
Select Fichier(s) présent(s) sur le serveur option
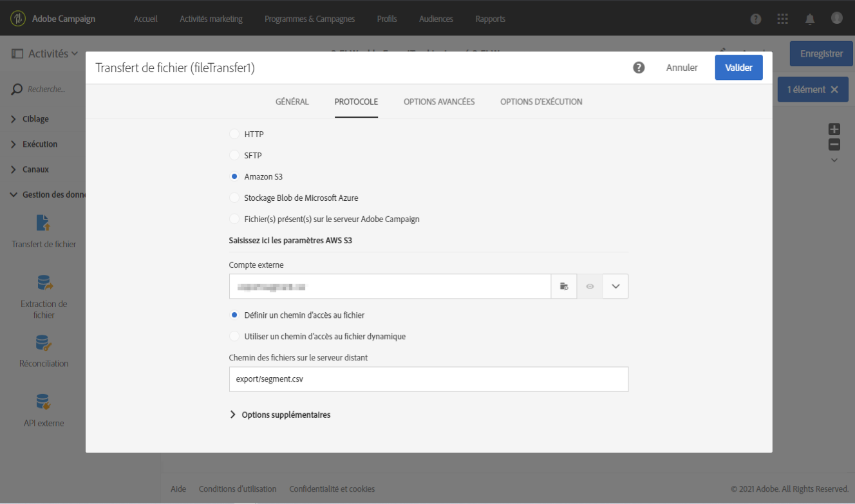pyautogui.click(x=234, y=219)
